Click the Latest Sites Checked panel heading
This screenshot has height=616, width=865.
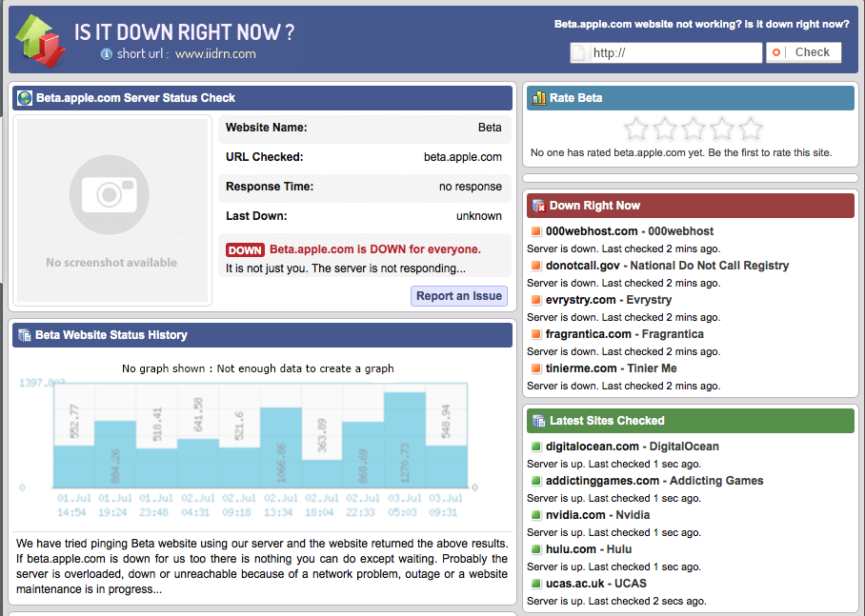pyautogui.click(x=607, y=421)
